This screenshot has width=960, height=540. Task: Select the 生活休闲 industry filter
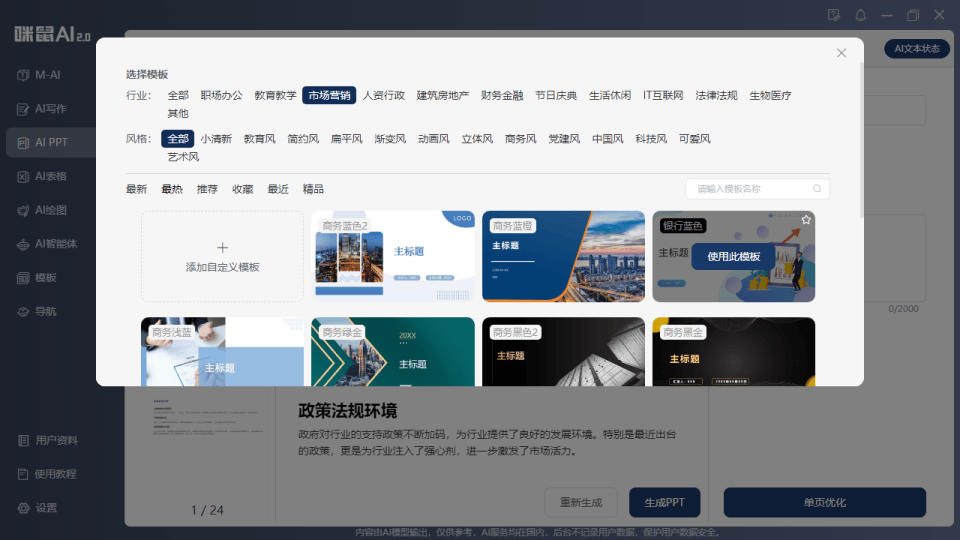click(610, 96)
